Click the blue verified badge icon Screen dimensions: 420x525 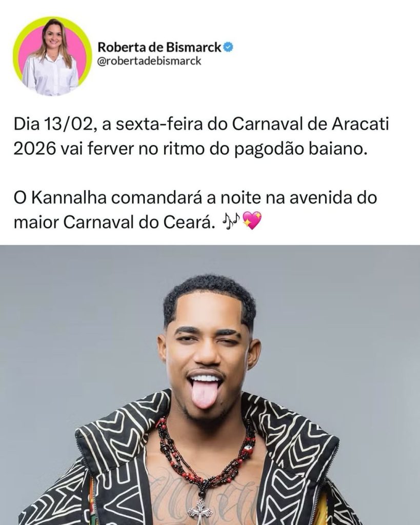coord(228,47)
